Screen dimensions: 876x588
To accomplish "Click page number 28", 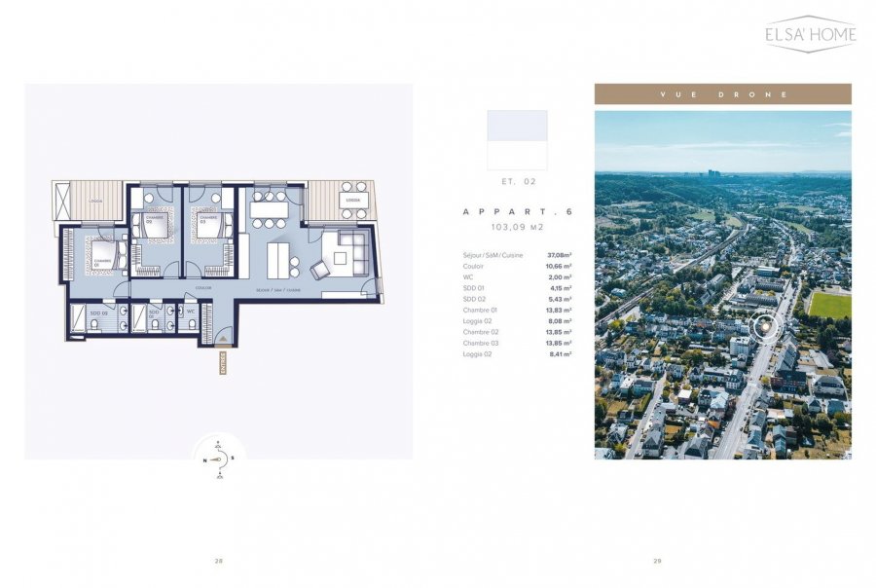I will tap(219, 561).
